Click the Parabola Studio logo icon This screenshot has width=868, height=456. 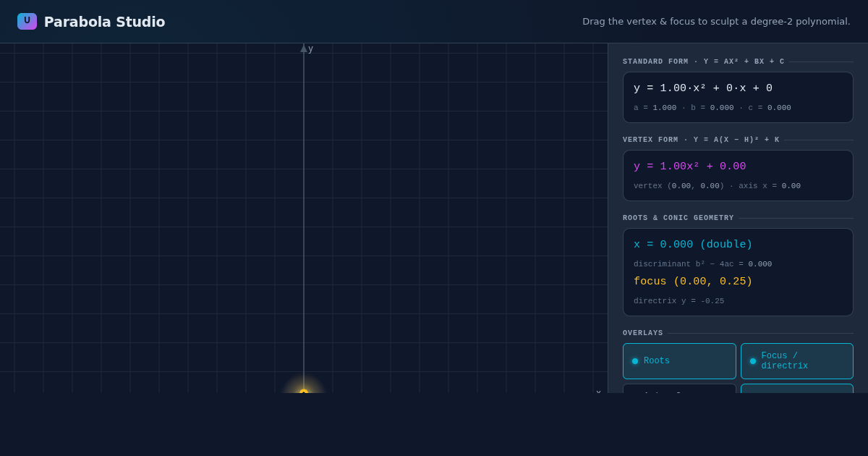[27, 21]
